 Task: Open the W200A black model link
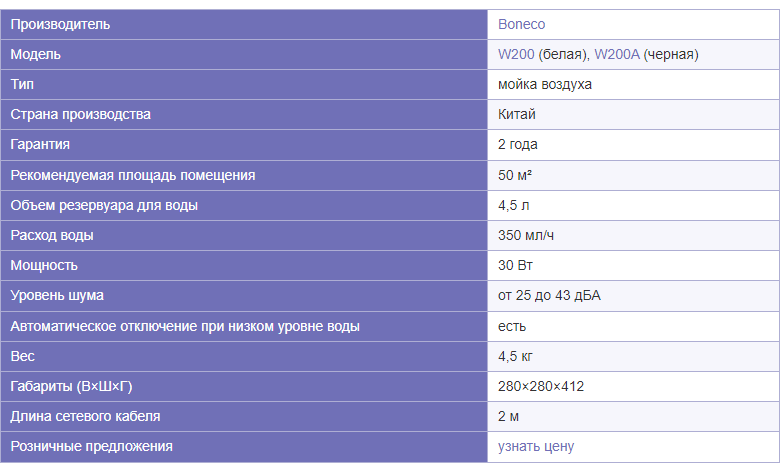pyautogui.click(x=616, y=54)
